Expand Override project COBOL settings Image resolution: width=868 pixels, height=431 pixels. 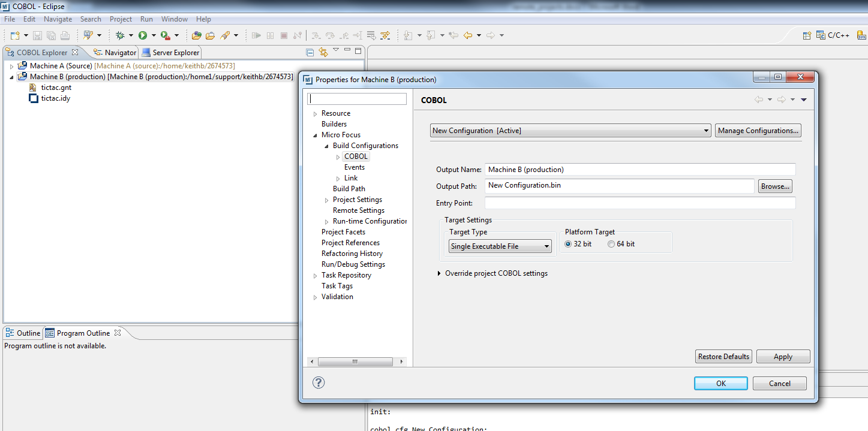tap(440, 273)
